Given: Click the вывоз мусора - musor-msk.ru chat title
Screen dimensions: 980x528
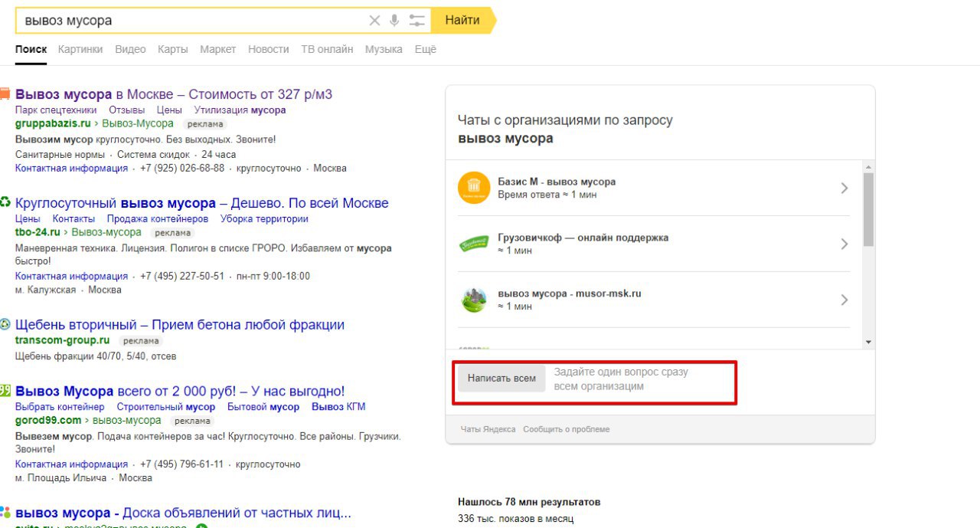Looking at the screenshot, I should click(570, 294).
